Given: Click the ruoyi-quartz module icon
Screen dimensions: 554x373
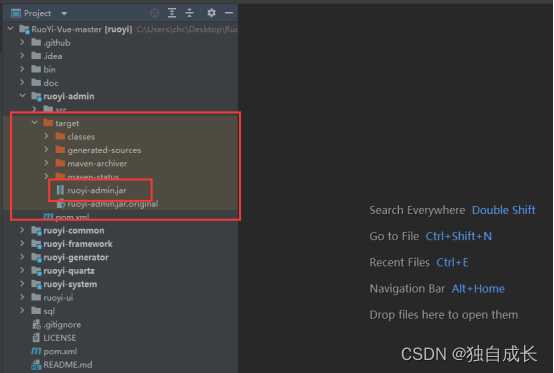Looking at the screenshot, I should click(36, 271).
